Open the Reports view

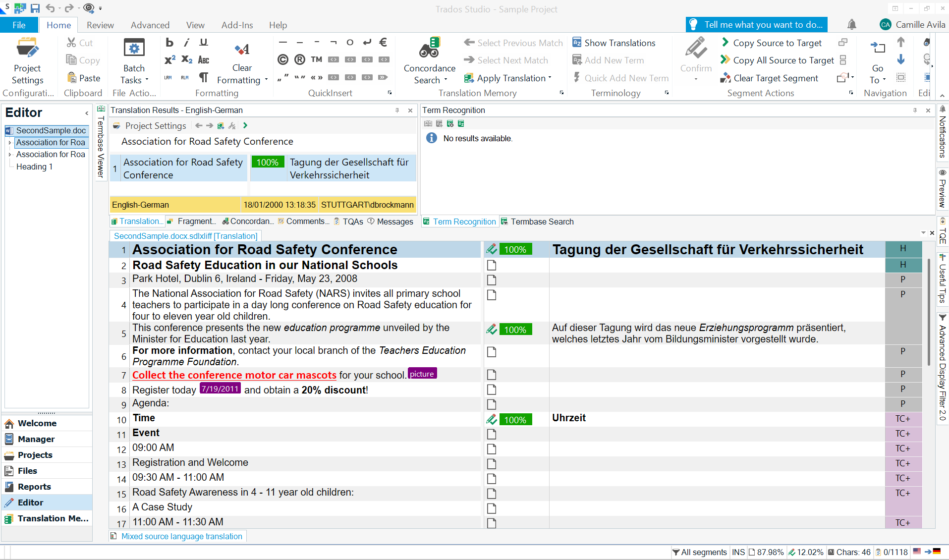47,487
